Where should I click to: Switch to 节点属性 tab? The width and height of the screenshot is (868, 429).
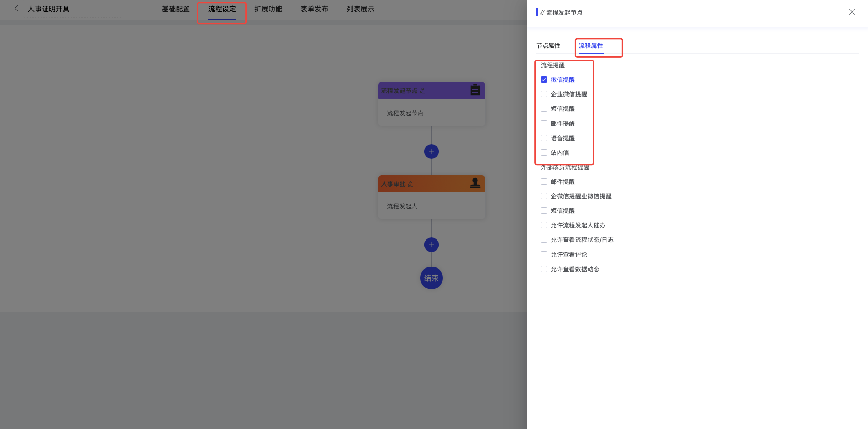(548, 46)
